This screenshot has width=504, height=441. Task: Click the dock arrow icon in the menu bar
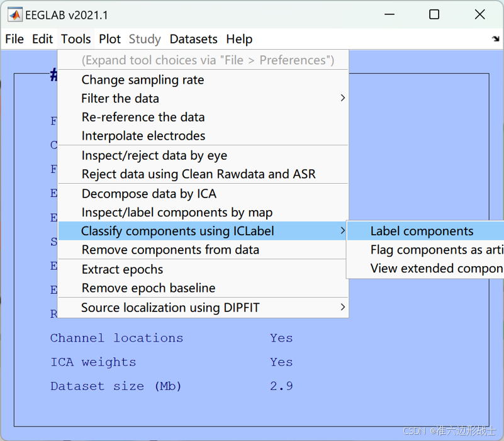(x=495, y=39)
